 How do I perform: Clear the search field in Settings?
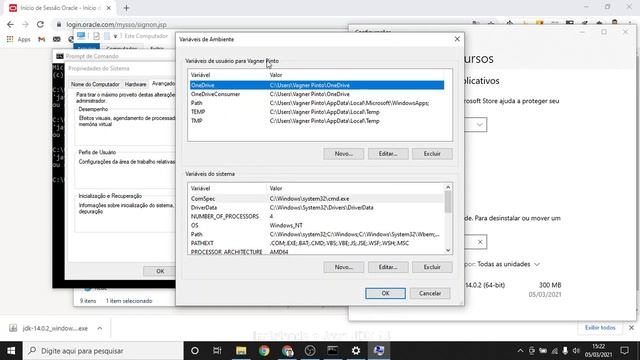[480, 242]
